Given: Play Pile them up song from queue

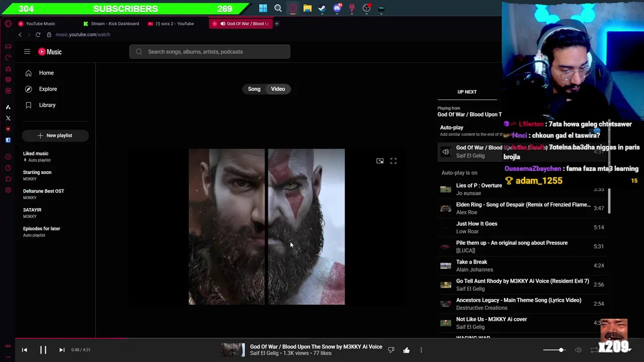Looking at the screenshot, I should (x=522, y=246).
